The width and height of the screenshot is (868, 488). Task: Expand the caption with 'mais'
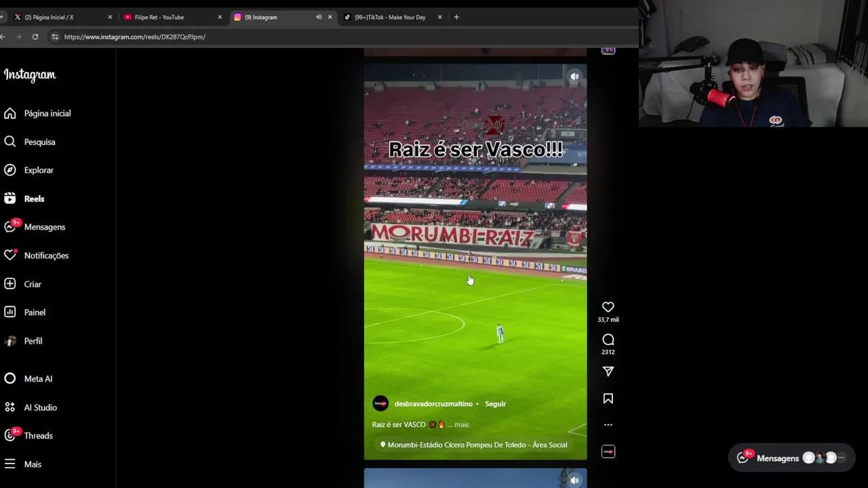[x=462, y=424]
